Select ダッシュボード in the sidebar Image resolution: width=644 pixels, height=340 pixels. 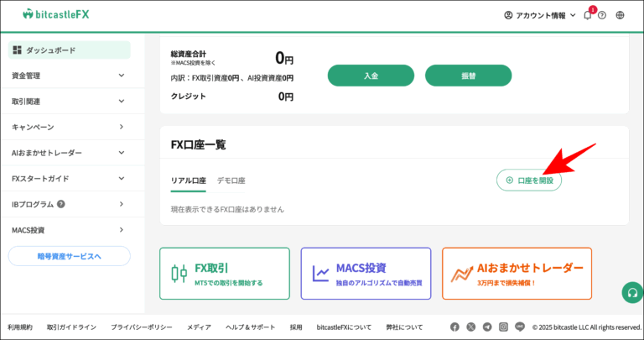pos(70,50)
